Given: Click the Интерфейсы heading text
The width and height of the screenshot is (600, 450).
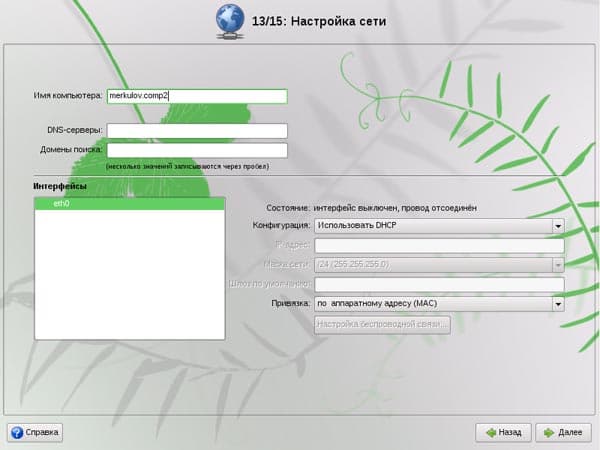Looking at the screenshot, I should click(60, 186).
